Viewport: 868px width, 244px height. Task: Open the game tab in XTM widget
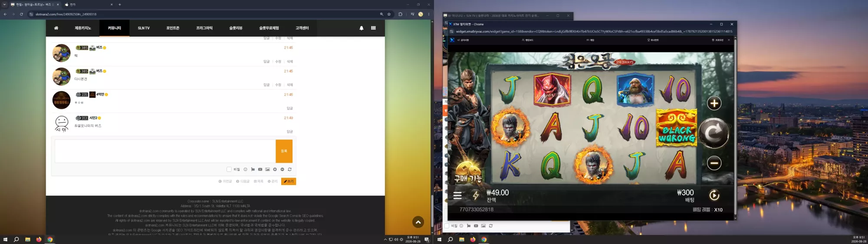pos(590,40)
